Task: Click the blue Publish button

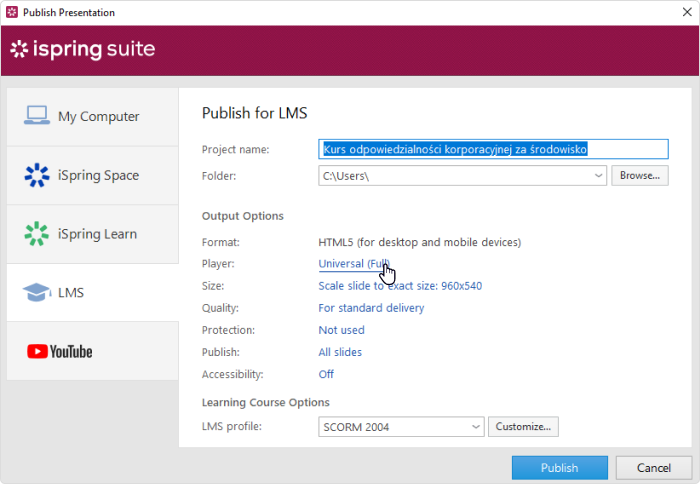Action: 560,467
